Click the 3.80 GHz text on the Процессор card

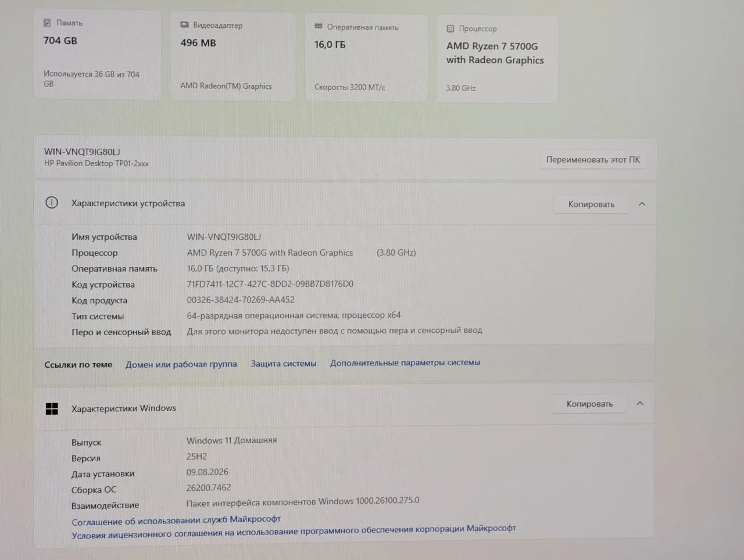[x=461, y=88]
